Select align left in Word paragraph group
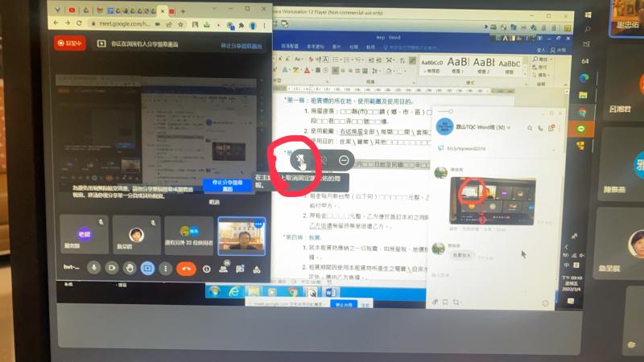The image size is (644, 362). click(x=335, y=71)
